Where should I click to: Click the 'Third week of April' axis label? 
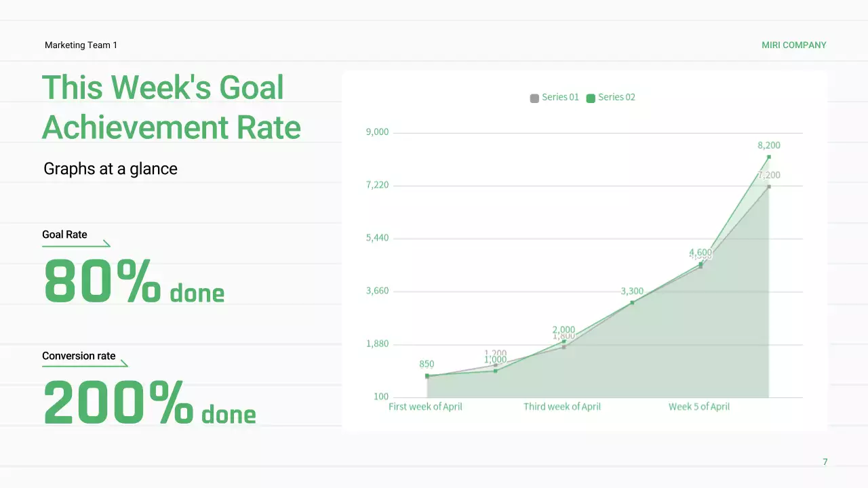coord(562,407)
